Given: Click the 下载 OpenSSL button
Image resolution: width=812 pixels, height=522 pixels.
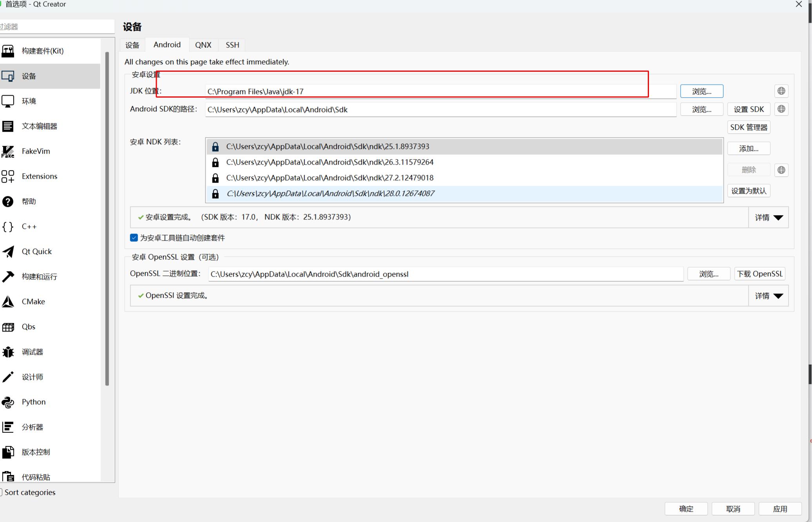Looking at the screenshot, I should point(759,274).
